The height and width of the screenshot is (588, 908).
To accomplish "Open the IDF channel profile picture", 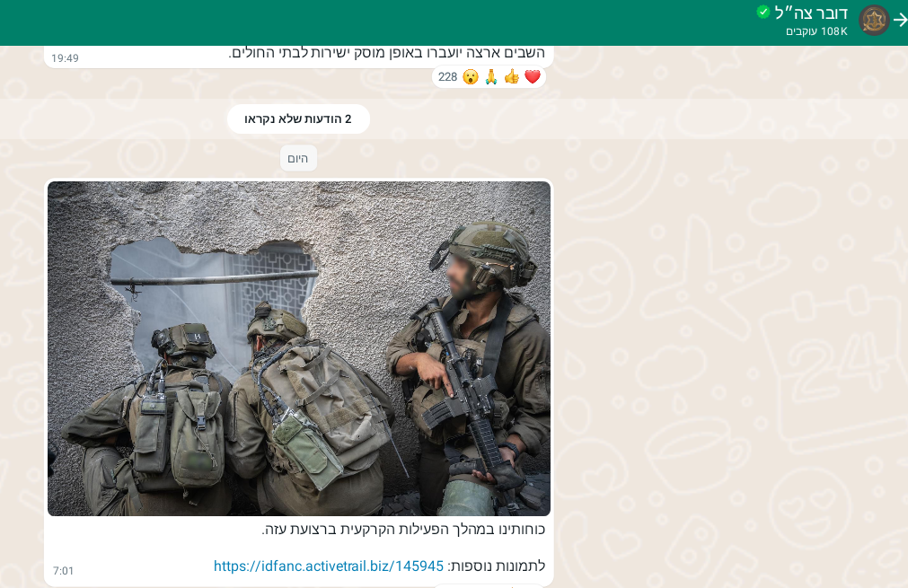I will tap(874, 21).
